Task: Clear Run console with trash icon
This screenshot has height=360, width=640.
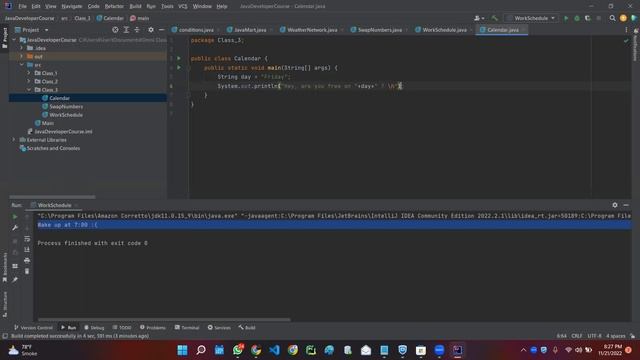Action: (x=27, y=271)
